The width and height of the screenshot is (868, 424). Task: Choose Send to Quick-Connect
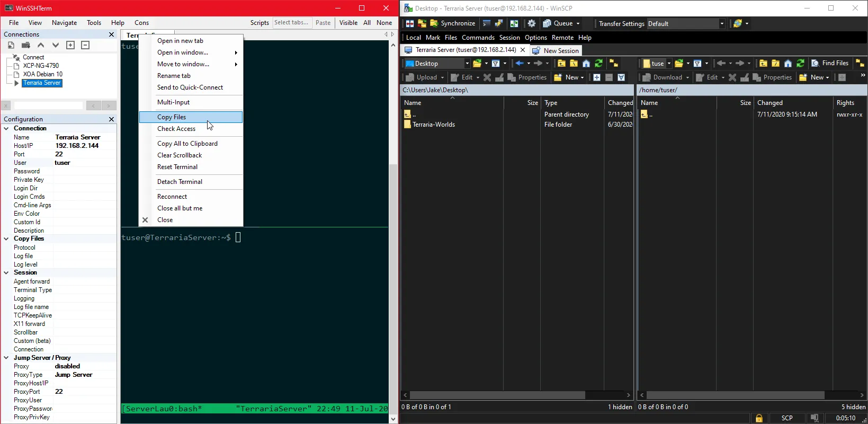191,87
